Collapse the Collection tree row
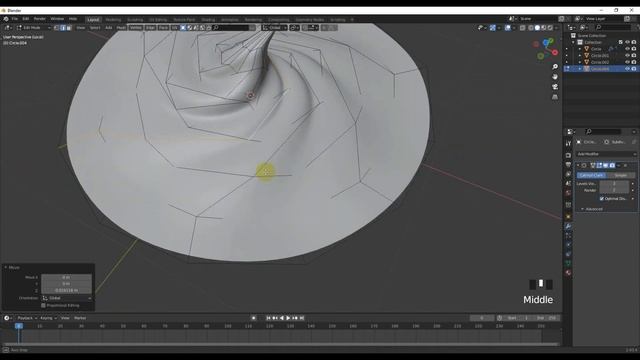Viewport: 640px width, 360px height. point(573,42)
